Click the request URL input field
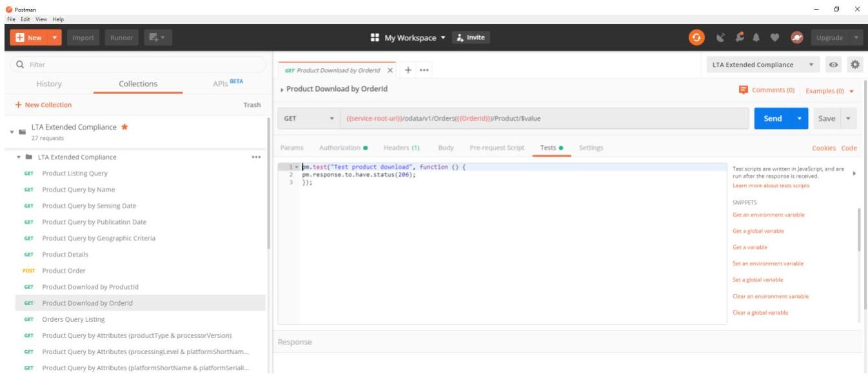The width and height of the screenshot is (868, 376). [544, 119]
